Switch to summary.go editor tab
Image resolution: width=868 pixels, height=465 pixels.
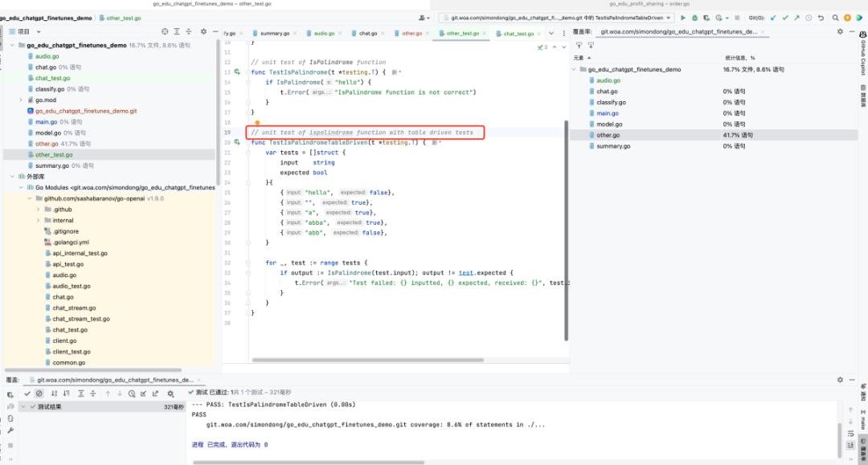point(275,33)
